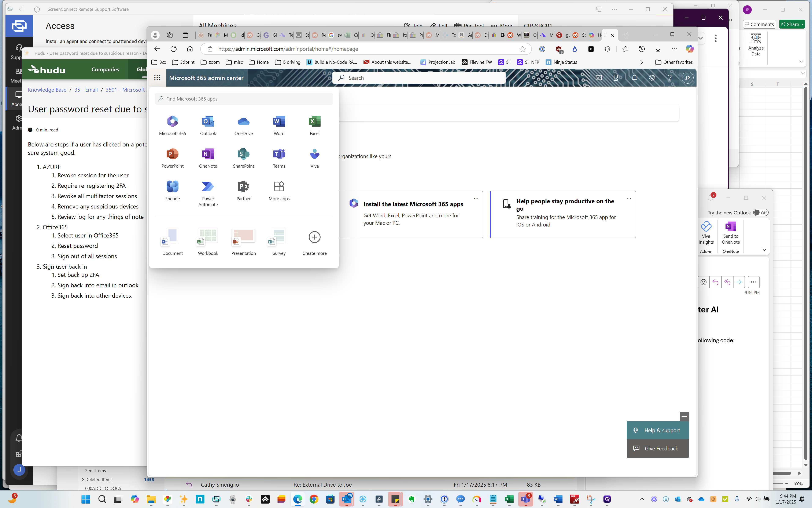Add this page to favorites star

coord(523,49)
